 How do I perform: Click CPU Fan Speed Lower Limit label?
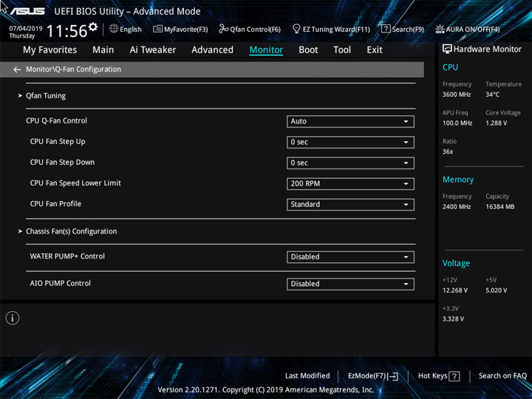(75, 183)
